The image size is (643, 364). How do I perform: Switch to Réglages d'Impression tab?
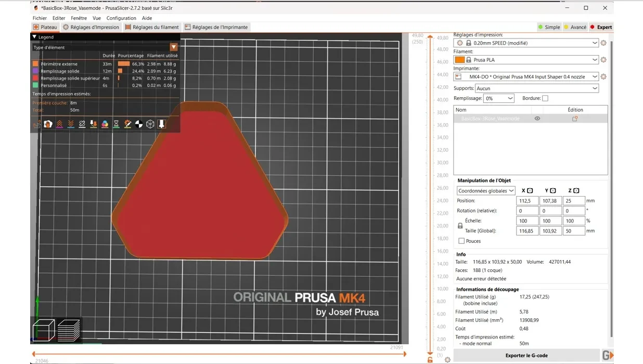(91, 27)
